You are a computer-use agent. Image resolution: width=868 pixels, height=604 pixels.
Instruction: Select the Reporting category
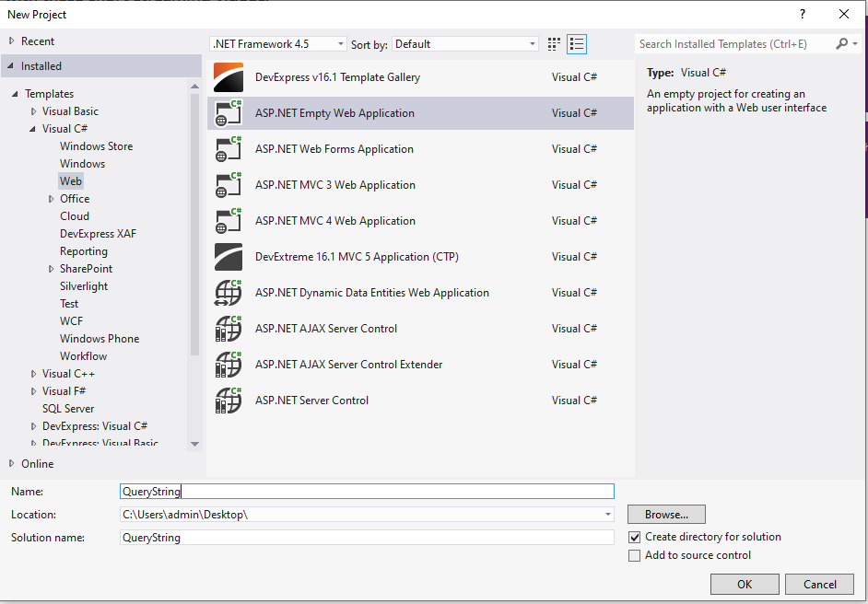point(84,251)
